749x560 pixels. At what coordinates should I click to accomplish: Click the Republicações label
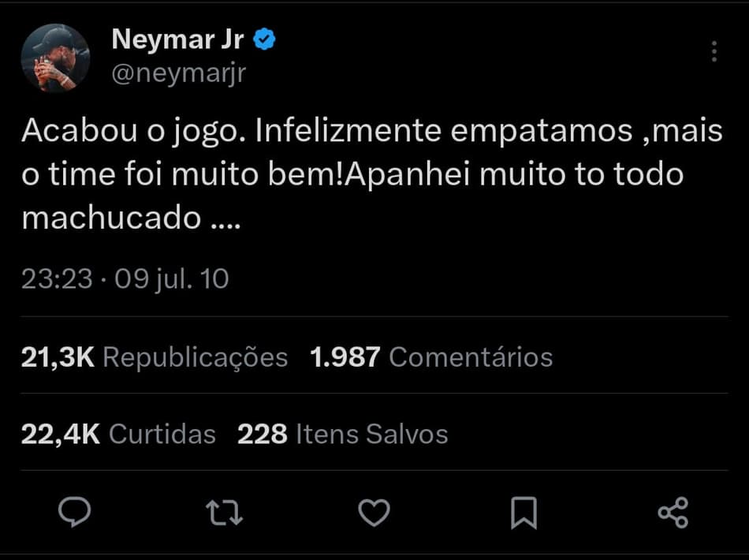pos(195,357)
